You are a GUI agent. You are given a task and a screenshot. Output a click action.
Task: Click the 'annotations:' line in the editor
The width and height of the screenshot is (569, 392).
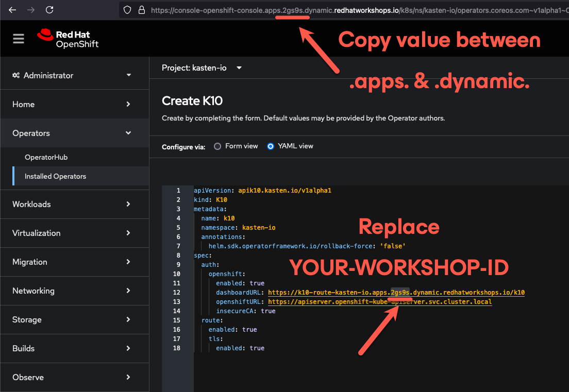click(x=223, y=237)
